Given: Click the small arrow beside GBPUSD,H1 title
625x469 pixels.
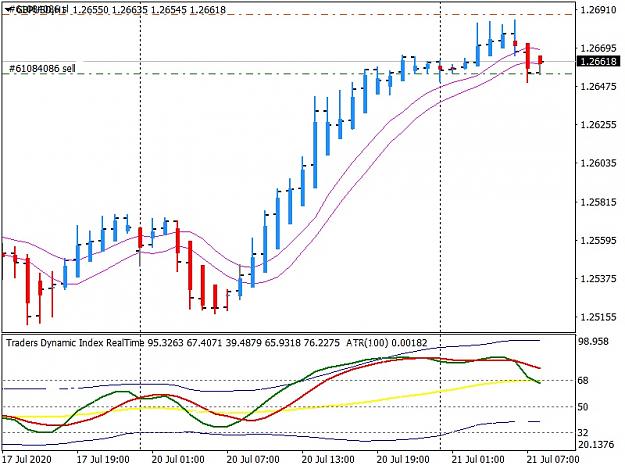Looking at the screenshot, I should click(x=8, y=9).
